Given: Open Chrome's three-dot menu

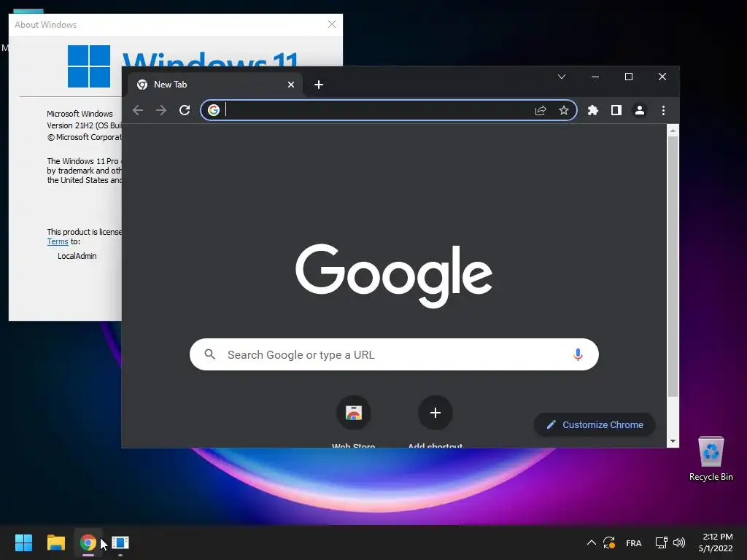Looking at the screenshot, I should tap(663, 111).
